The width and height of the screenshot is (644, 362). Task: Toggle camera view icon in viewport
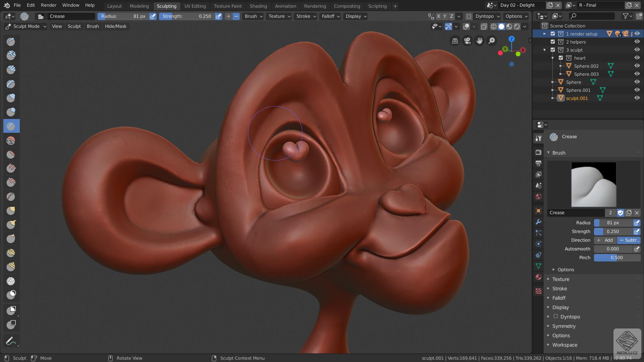pyautogui.click(x=467, y=41)
